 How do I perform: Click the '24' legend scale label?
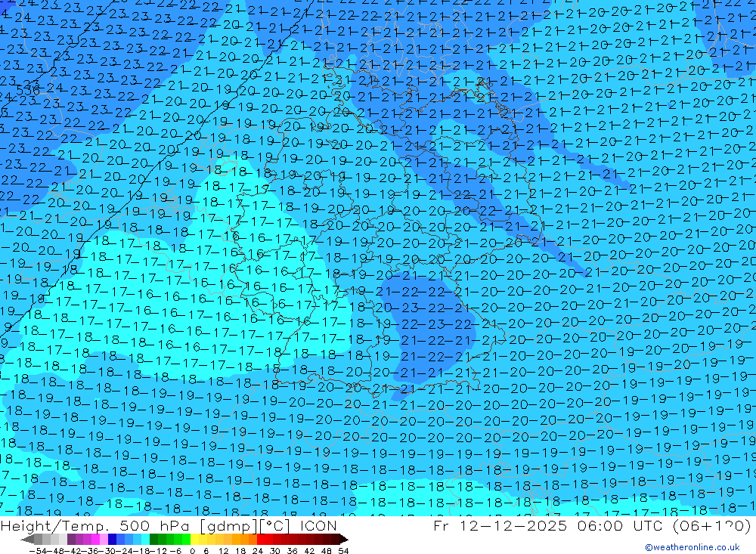258,551
